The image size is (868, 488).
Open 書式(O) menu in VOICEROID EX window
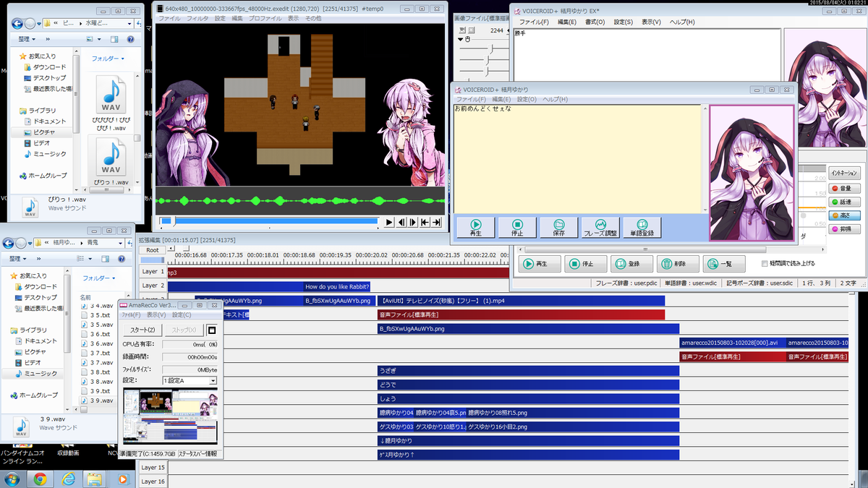(595, 22)
